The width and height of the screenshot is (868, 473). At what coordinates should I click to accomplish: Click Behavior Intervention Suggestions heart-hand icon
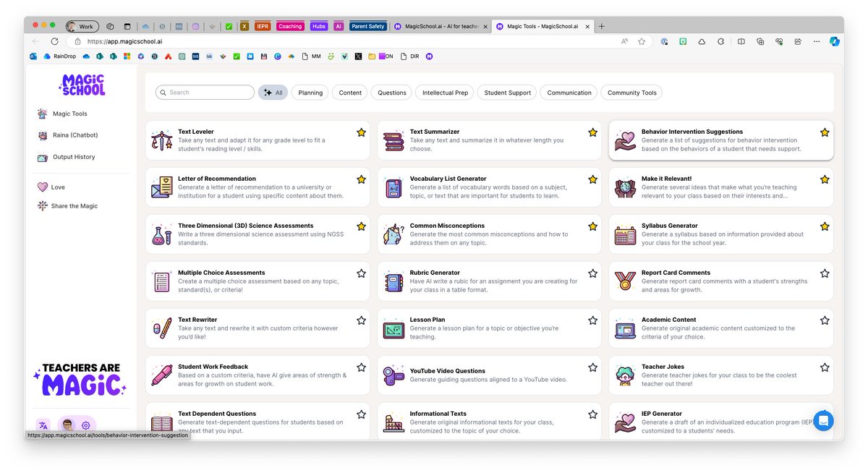tap(625, 140)
